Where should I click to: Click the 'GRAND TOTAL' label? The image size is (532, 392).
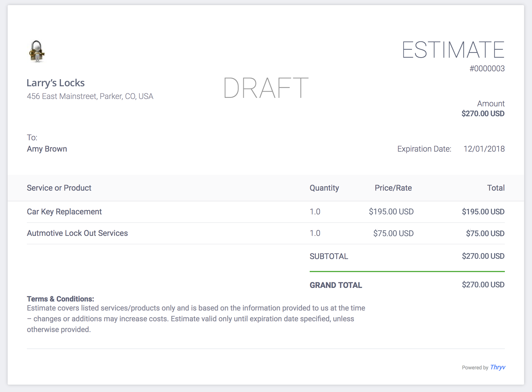336,285
